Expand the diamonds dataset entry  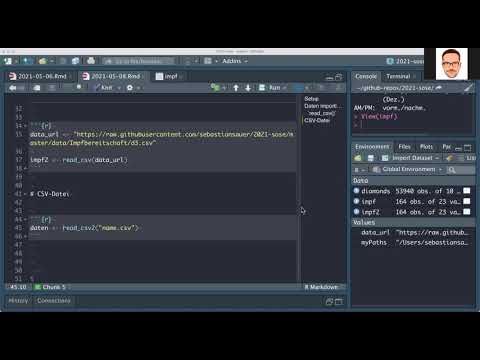point(356,191)
